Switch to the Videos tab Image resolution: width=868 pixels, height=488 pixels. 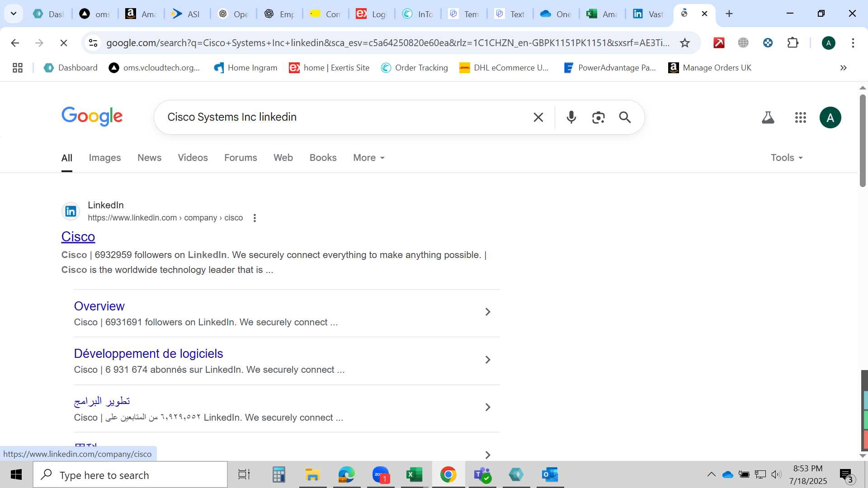point(193,158)
